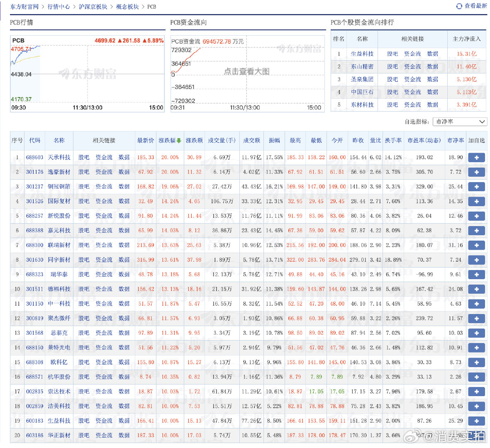The height and width of the screenshot is (448, 490).
Task: Open stock code 301630 link
Action: click(34, 260)
